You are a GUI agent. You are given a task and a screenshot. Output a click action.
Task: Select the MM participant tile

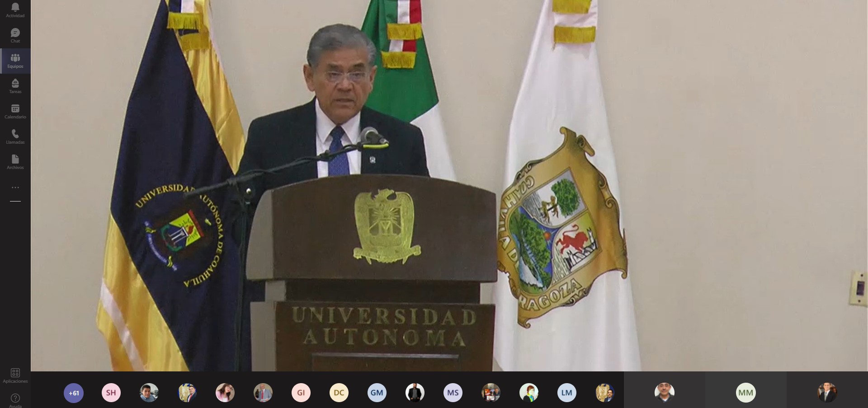745,393
